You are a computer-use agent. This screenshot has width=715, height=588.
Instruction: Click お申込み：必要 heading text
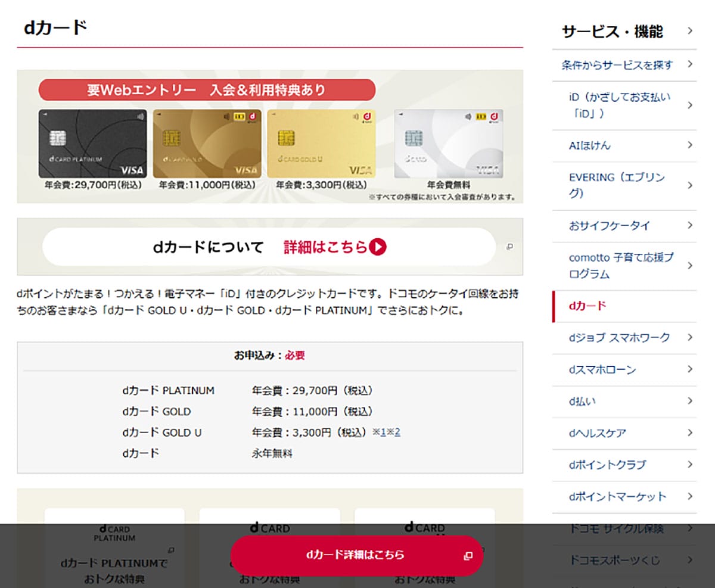(269, 356)
